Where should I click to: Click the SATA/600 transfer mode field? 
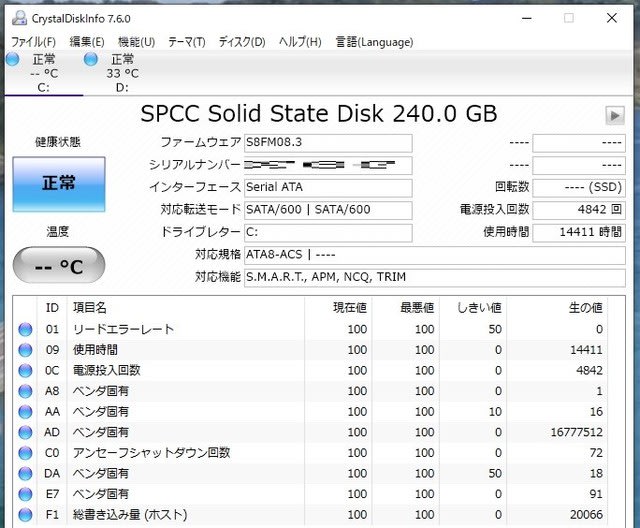(328, 210)
